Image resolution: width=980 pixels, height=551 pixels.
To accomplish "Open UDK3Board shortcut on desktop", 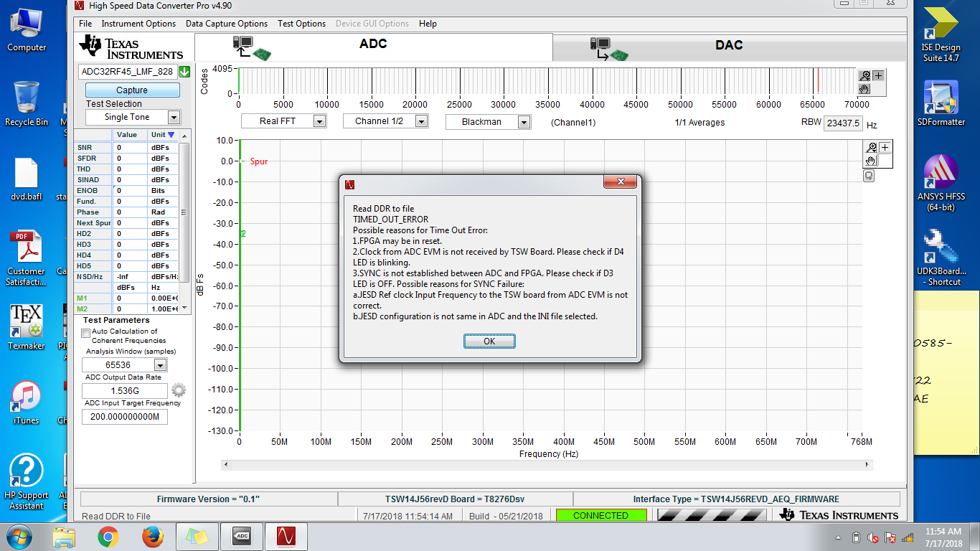I will [x=941, y=258].
